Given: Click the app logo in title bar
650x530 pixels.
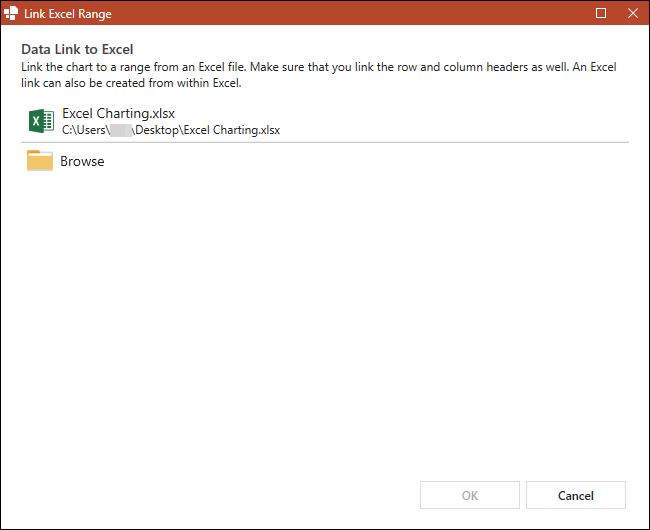Looking at the screenshot, I should pyautogui.click(x=11, y=13).
